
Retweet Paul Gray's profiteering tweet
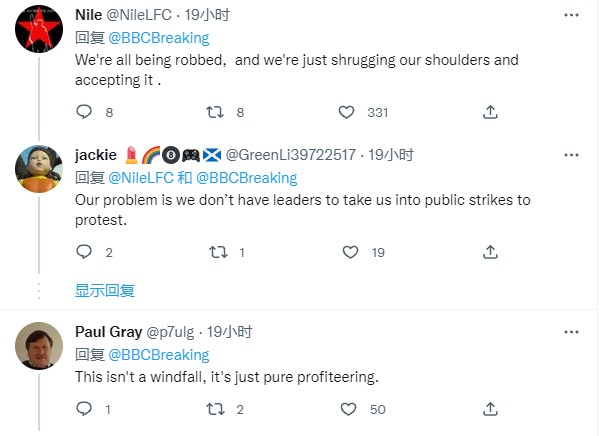click(213, 408)
